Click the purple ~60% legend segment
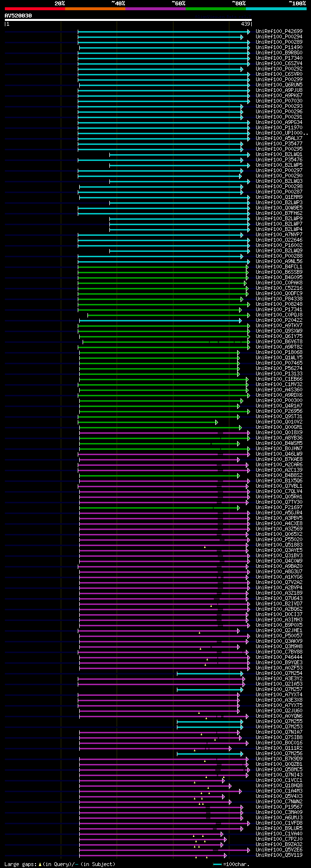Viewport: 311px width, 868px height. click(155, 8)
